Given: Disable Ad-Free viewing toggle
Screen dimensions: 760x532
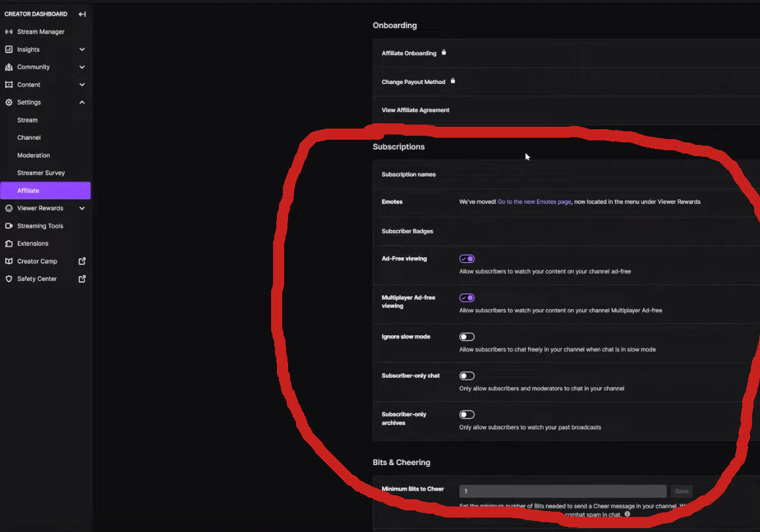Looking at the screenshot, I should pyautogui.click(x=467, y=259).
